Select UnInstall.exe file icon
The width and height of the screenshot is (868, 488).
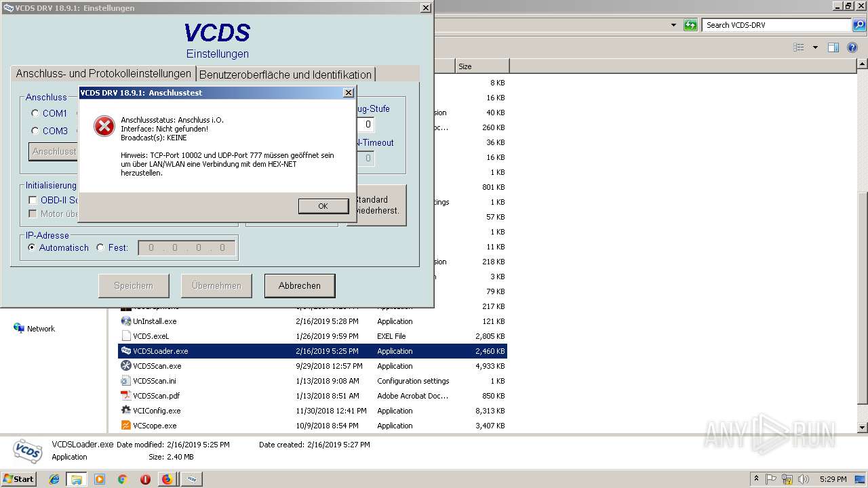point(126,321)
